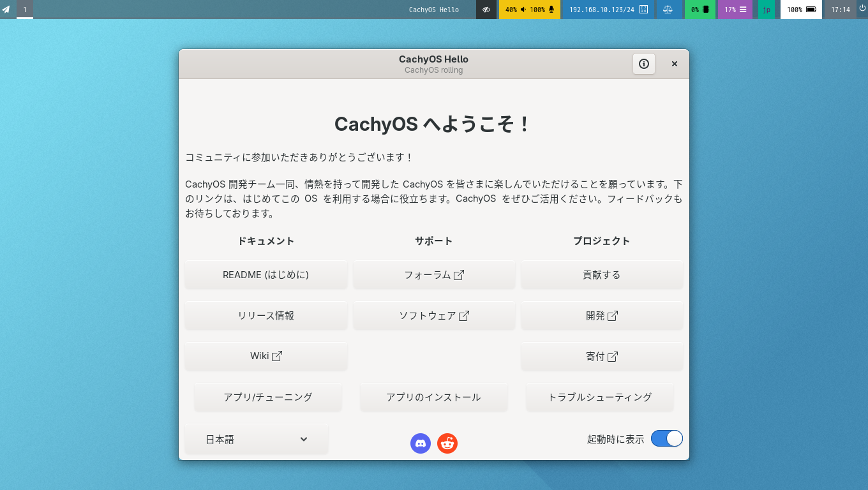This screenshot has width=868, height=490.
Task: Click the memory 17% module in top bar
Action: (x=735, y=10)
